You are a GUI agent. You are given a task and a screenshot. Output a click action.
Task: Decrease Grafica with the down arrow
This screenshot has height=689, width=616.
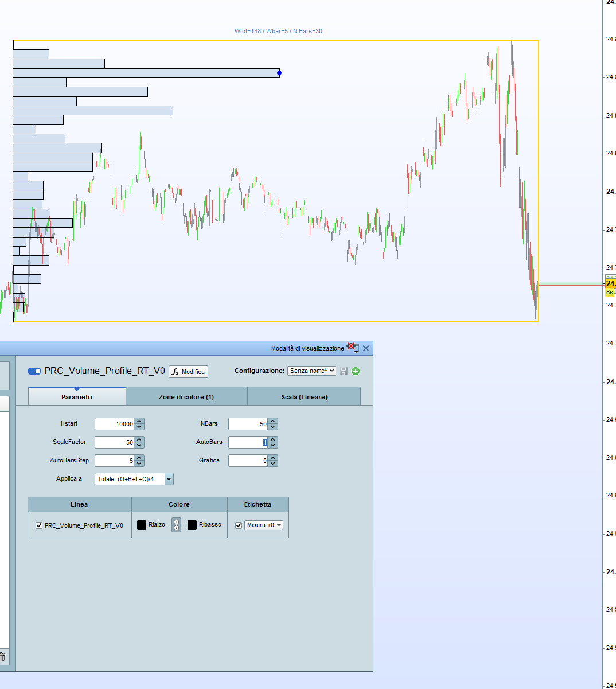(273, 464)
